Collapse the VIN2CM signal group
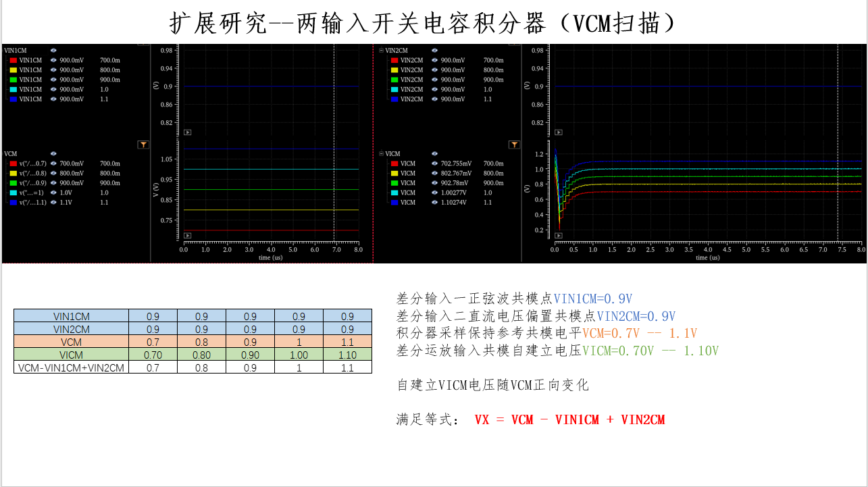Image resolution: width=868 pixels, height=487 pixels. [x=381, y=51]
